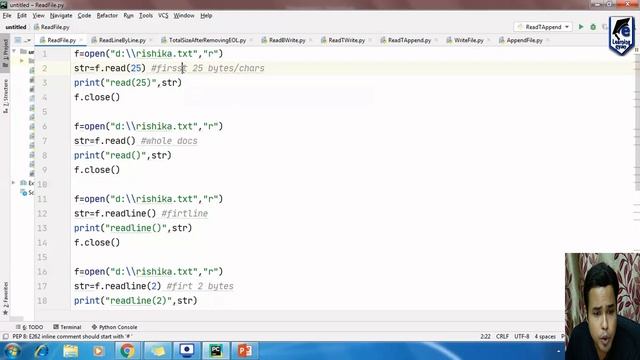Open the Help menu

[206, 16]
